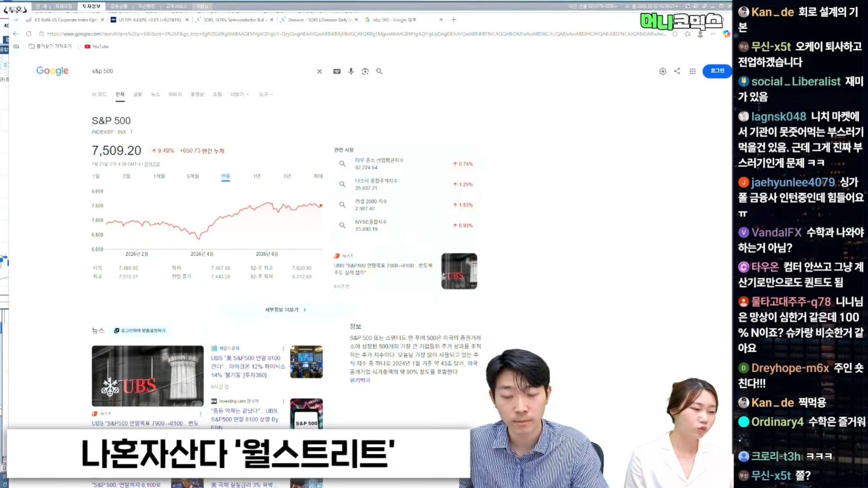868x488 pixels.
Task: Open the tab list dropdown chevron
Action: click(16, 20)
